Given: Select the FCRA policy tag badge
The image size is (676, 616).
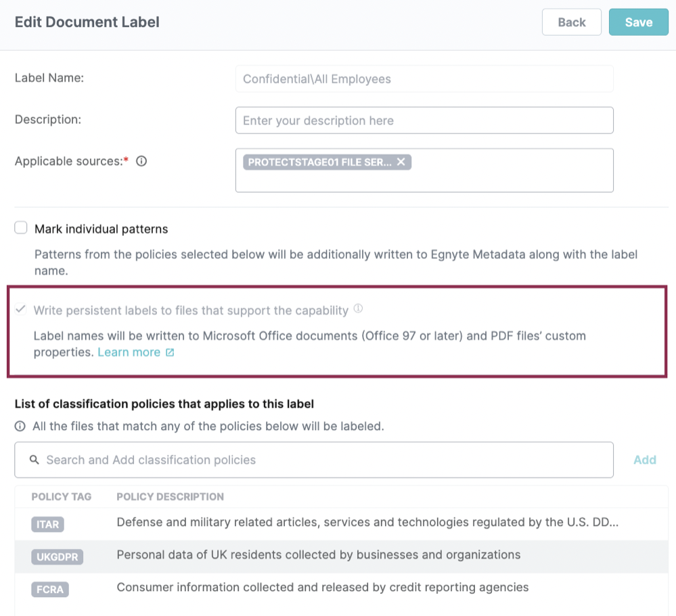Looking at the screenshot, I should tap(50, 589).
